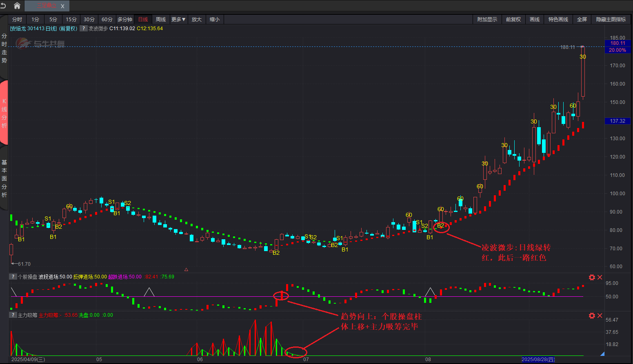Click the 洗盘:0.00 label
The height and width of the screenshot is (364, 633).
pos(89,315)
